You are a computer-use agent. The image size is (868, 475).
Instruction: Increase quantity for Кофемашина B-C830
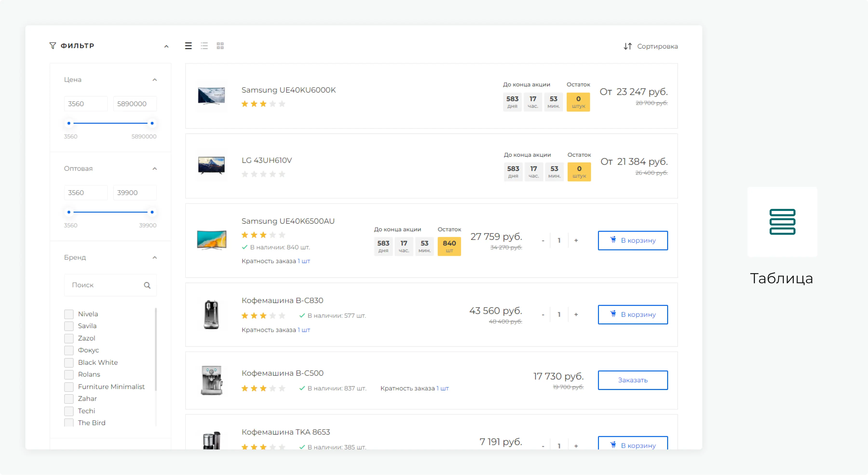(x=576, y=314)
